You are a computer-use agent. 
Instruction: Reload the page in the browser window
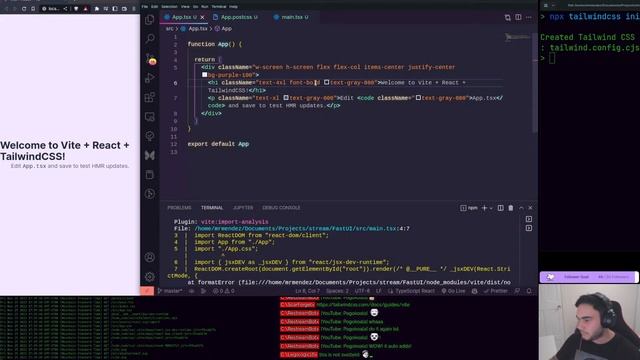[x=24, y=9]
